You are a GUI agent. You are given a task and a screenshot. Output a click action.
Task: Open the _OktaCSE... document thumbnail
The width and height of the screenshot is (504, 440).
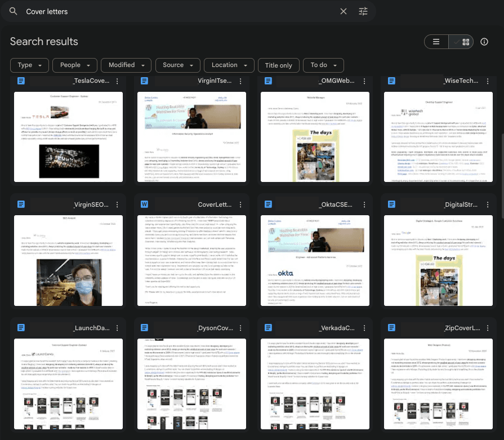pyautogui.click(x=315, y=260)
